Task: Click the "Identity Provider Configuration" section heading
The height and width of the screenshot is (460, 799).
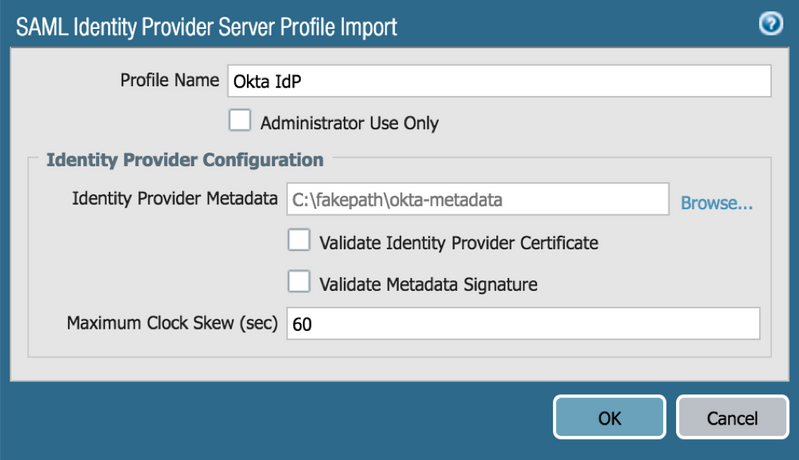Action: click(x=185, y=159)
